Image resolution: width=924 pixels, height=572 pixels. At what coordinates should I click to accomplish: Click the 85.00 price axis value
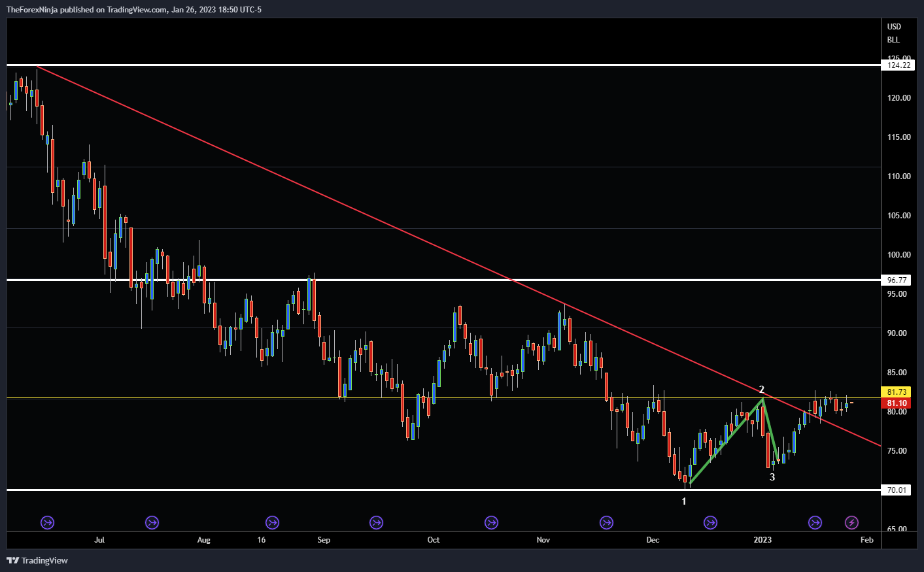point(897,373)
